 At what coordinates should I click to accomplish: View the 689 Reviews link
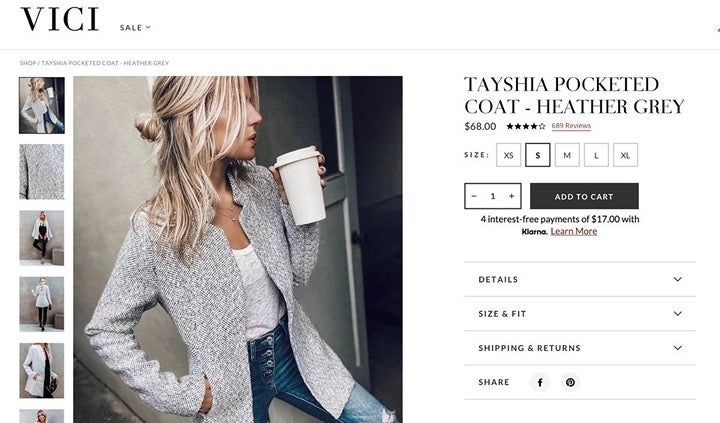571,126
